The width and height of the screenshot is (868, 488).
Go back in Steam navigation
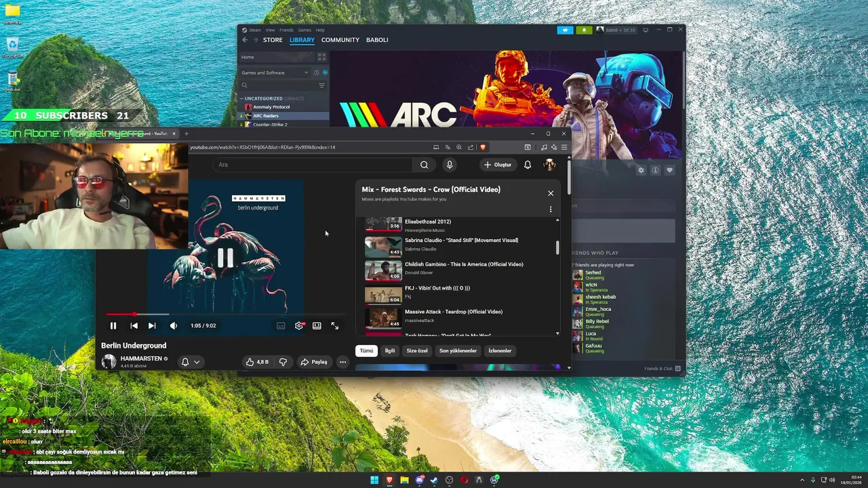point(245,40)
